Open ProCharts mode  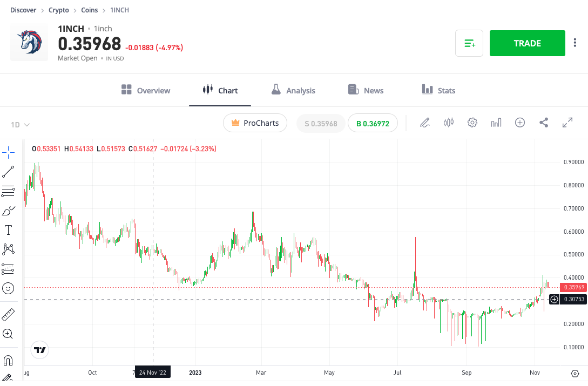pos(255,123)
